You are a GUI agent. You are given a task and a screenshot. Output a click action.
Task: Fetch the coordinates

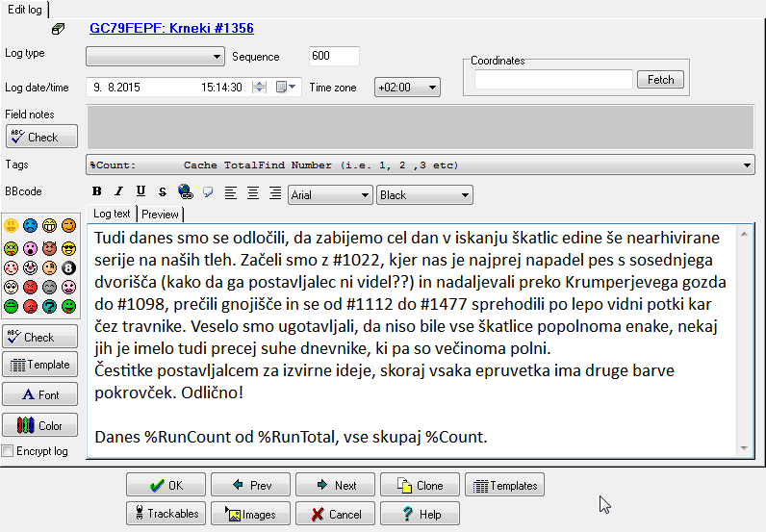[x=660, y=80]
